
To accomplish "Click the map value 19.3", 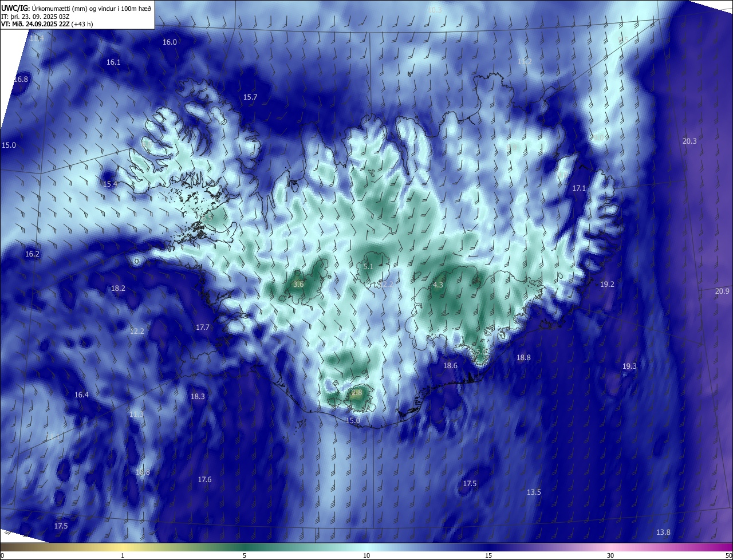I will (x=629, y=366).
